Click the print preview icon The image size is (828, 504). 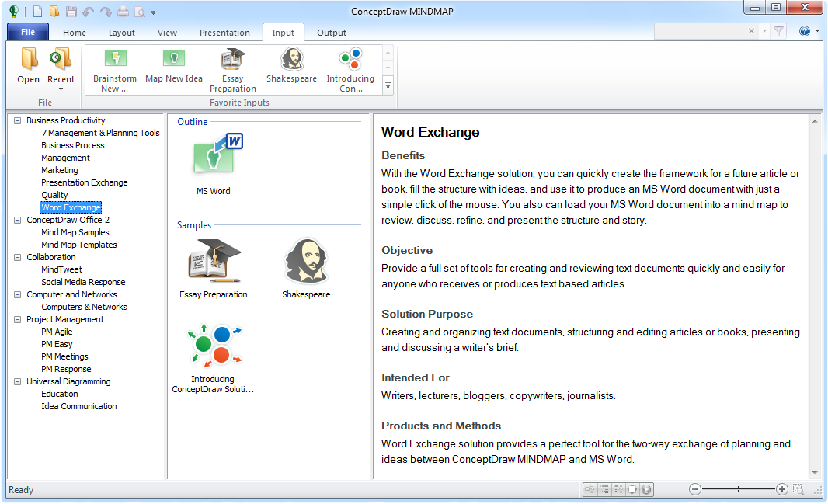(140, 12)
